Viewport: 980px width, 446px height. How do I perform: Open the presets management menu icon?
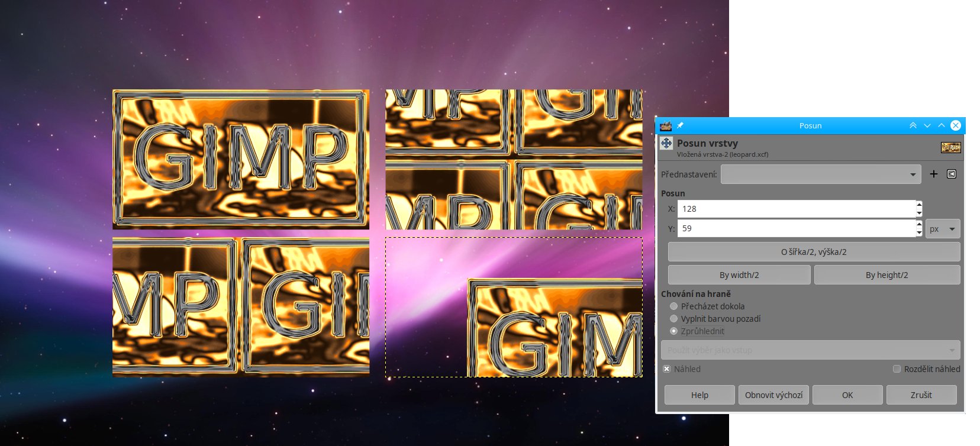[952, 174]
